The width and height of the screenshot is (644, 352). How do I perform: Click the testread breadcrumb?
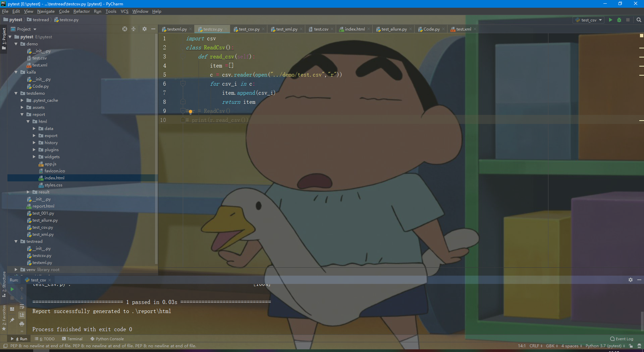tap(38, 20)
